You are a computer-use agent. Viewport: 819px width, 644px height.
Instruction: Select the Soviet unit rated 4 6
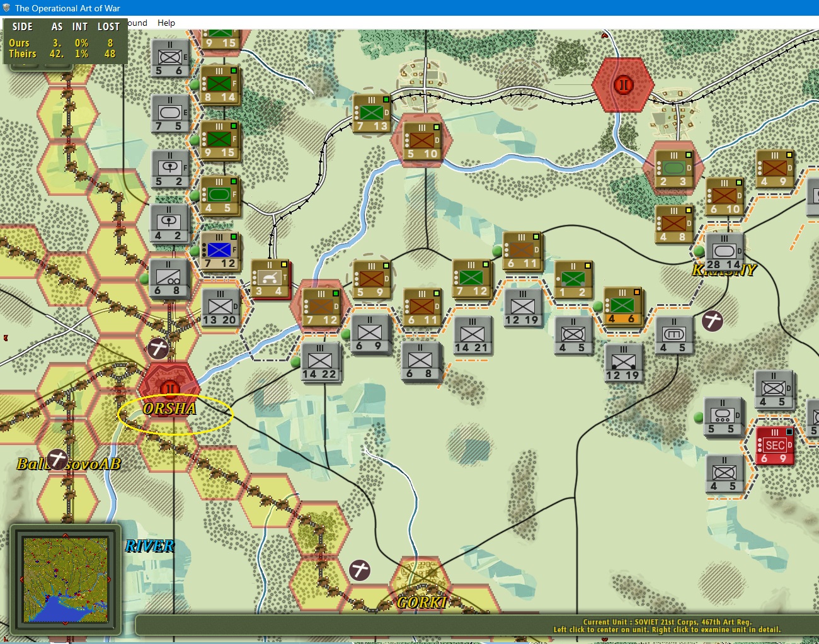click(622, 307)
